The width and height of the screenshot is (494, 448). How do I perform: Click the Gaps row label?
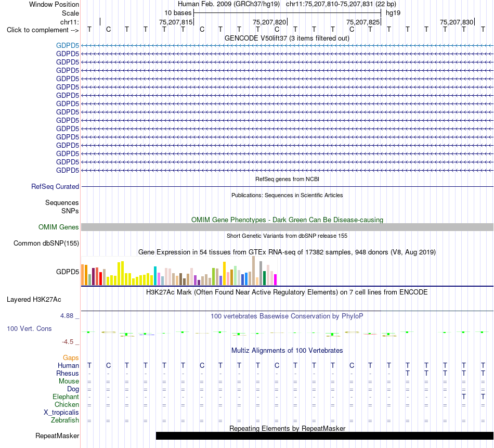point(71,357)
